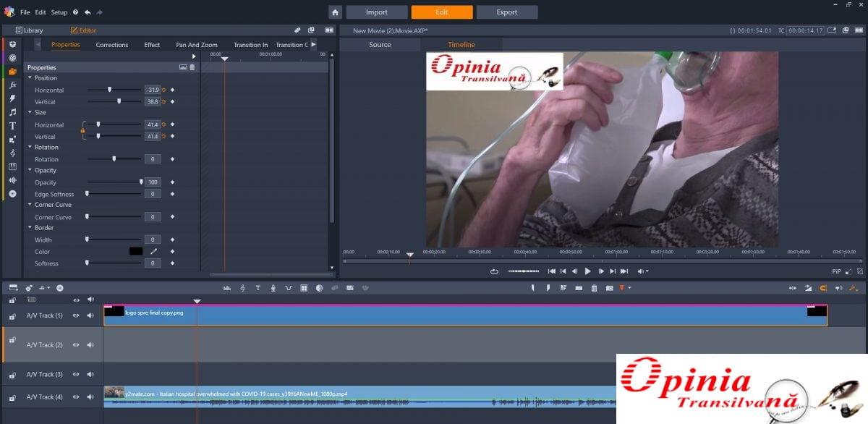Collapse the Position property group
Viewport: 868px width, 424px height.
click(x=30, y=78)
